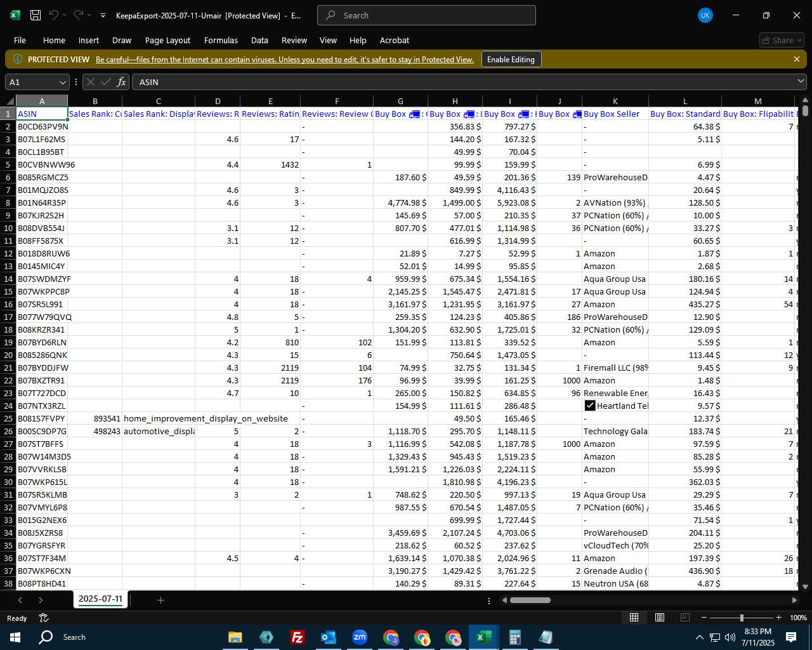Click the 100% zoom level
Screen dimensions: 812x650
coord(798,618)
